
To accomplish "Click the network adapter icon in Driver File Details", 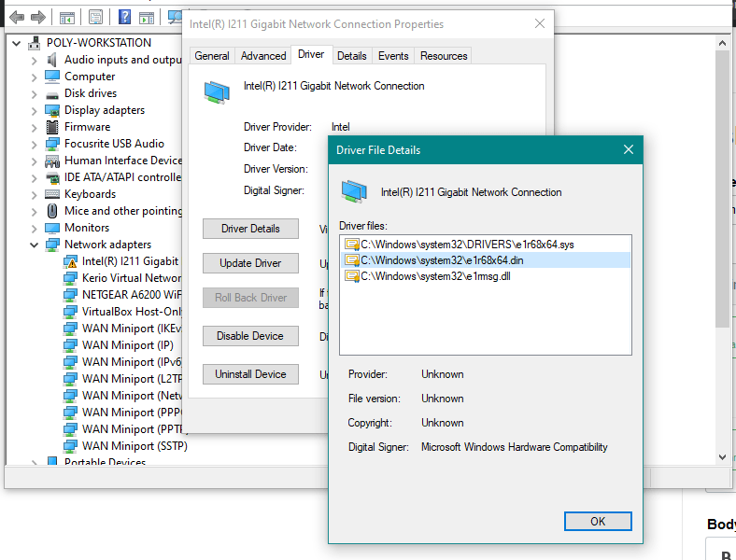I will click(x=354, y=191).
